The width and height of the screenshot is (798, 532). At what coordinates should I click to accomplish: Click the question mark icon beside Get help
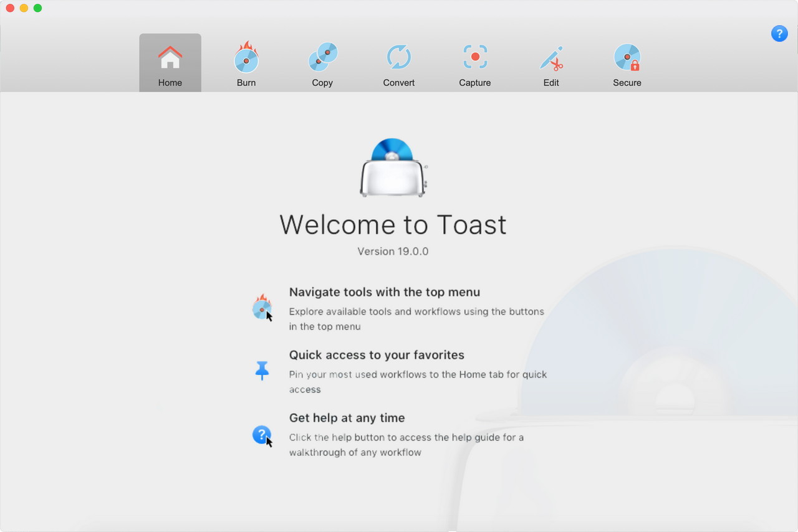point(262,435)
